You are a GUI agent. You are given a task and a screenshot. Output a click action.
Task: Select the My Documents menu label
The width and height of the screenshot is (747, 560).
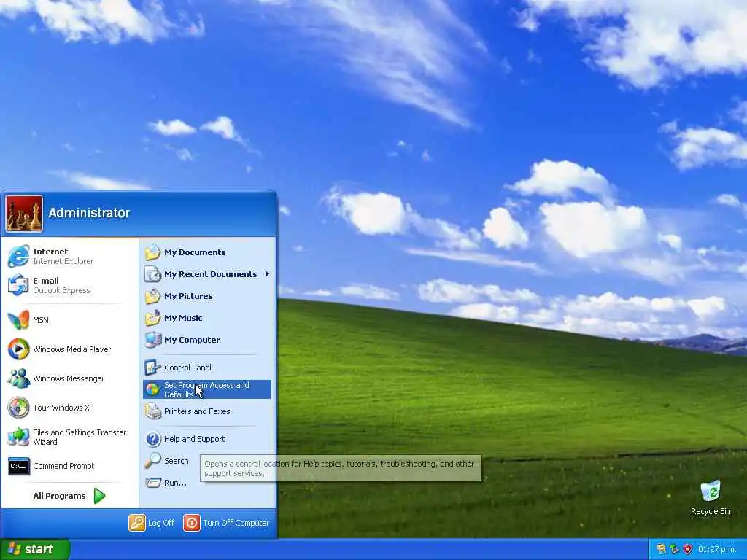[x=195, y=252]
